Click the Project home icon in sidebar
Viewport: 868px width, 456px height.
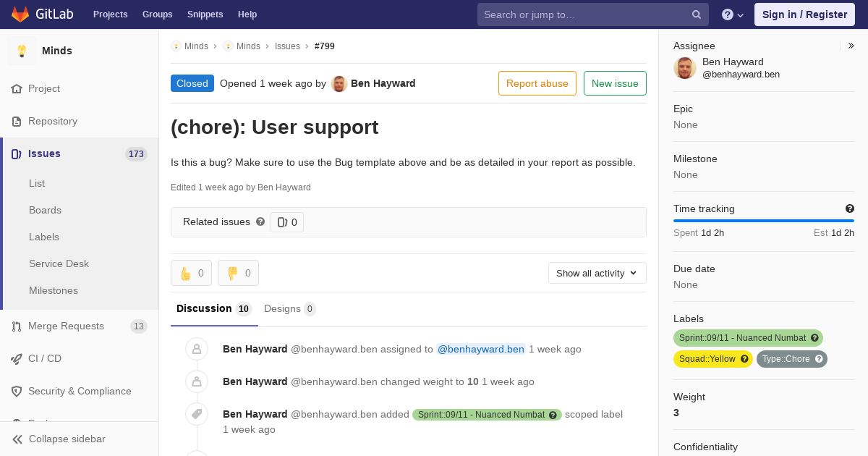17,89
